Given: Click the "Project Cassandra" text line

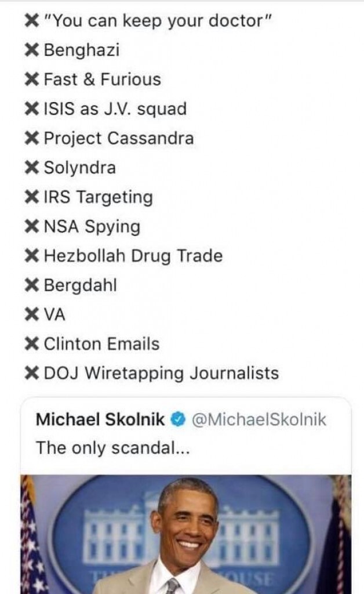Looking at the screenshot, I should click(x=119, y=139).
